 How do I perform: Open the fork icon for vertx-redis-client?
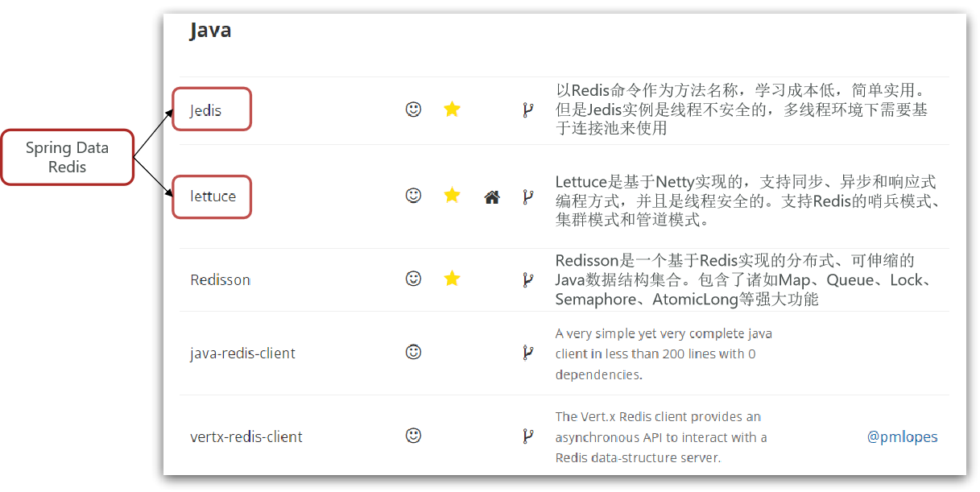click(x=527, y=437)
